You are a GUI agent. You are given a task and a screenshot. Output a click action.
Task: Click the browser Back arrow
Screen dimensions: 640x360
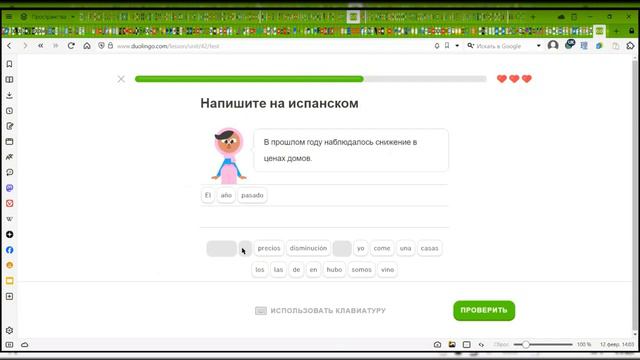click(x=9, y=46)
